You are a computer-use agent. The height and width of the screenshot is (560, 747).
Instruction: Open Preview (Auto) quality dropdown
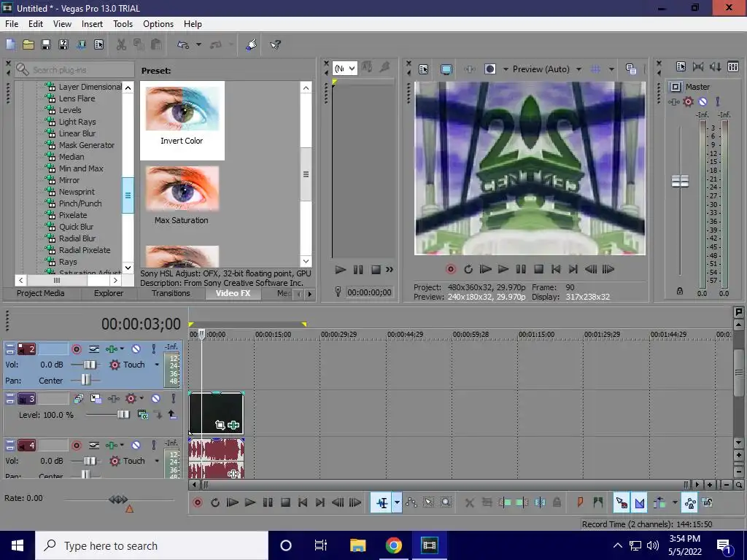(578, 69)
